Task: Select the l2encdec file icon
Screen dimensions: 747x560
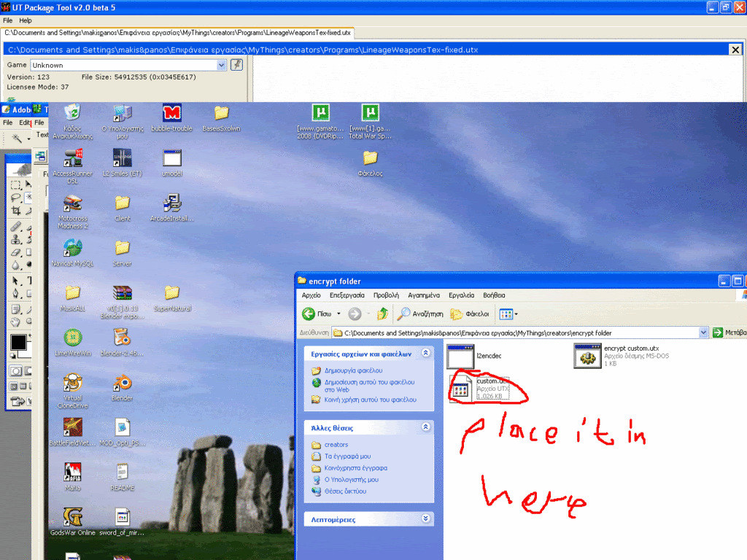Action: point(460,356)
